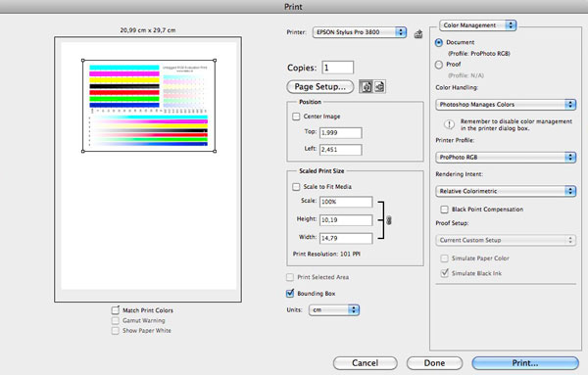Click the Gamut Warning checkbox
Image resolution: width=588 pixels, height=375 pixels.
click(116, 321)
